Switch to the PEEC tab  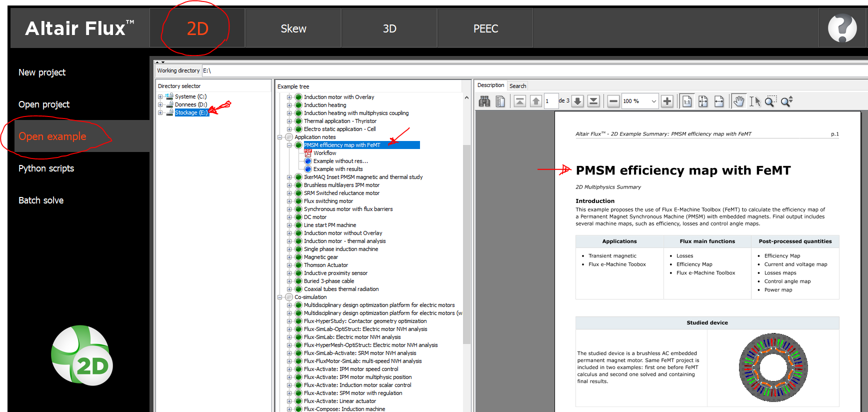485,28
